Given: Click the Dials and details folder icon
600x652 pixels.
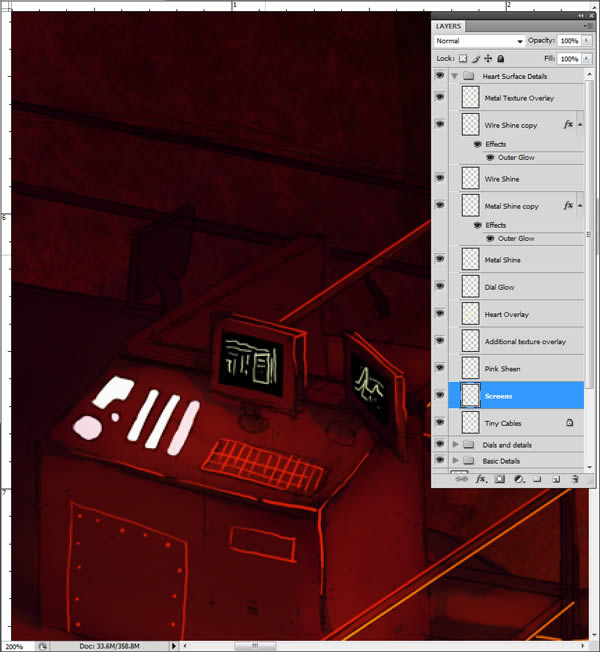Looking at the screenshot, I should coord(469,445).
